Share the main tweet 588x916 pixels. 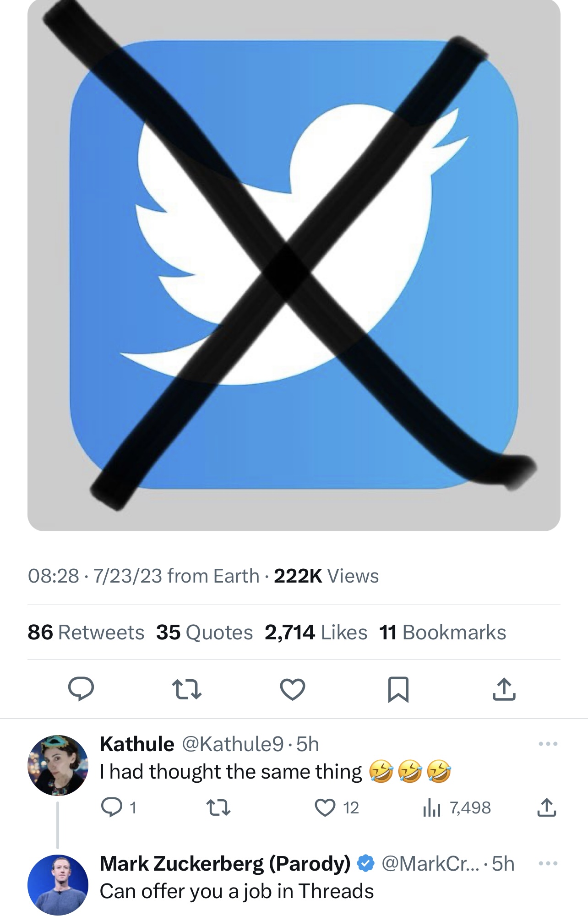[504, 689]
